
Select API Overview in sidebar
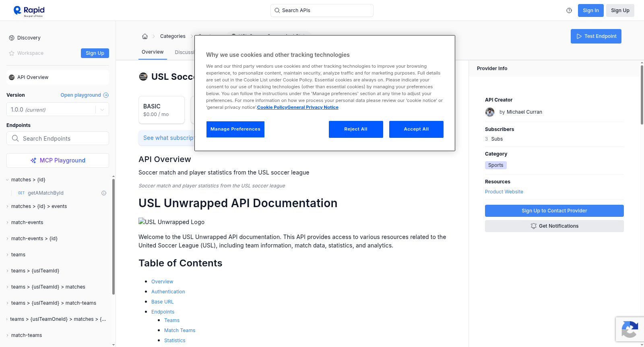click(58, 77)
